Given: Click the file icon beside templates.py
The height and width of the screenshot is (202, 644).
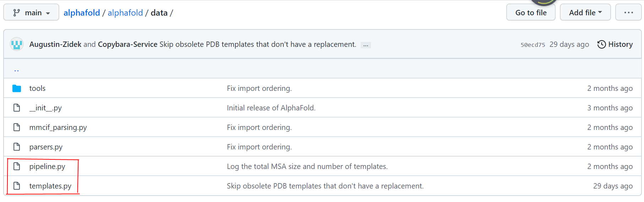Looking at the screenshot, I should 17,186.
